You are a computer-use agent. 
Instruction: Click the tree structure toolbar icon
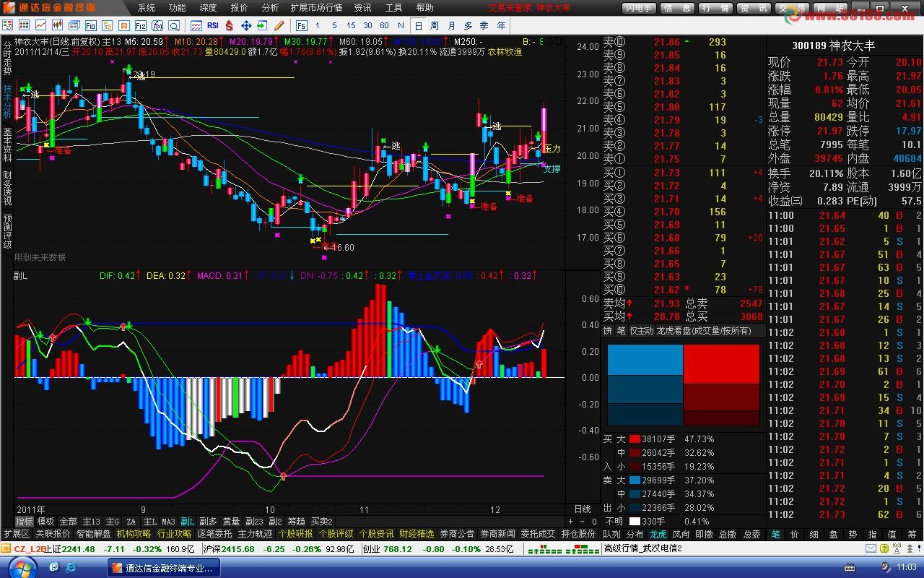tap(106, 25)
